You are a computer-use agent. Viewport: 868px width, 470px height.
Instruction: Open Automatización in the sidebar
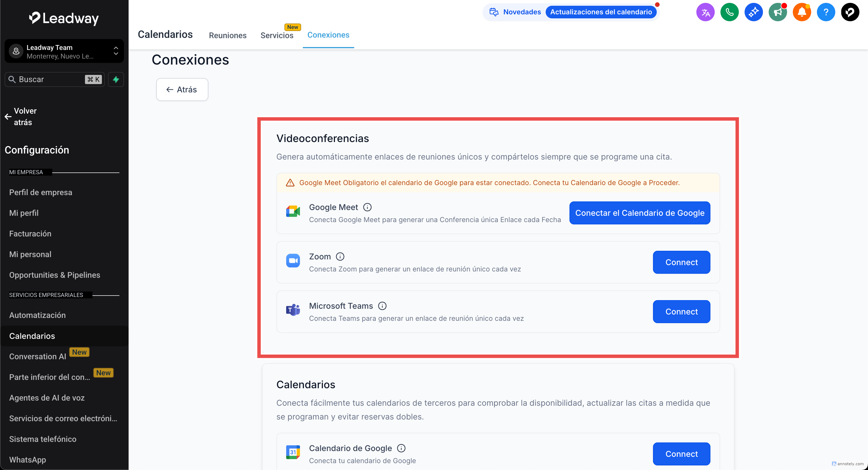(37, 315)
